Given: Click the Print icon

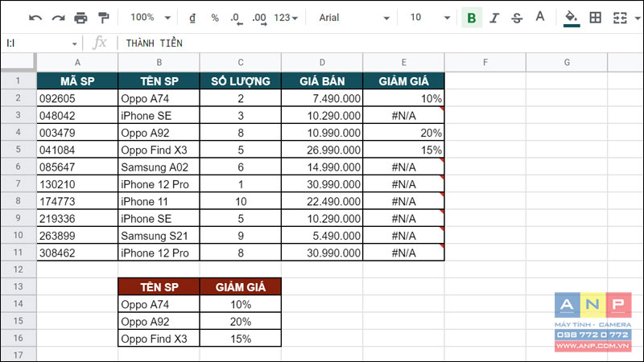Looking at the screenshot, I should point(80,18).
